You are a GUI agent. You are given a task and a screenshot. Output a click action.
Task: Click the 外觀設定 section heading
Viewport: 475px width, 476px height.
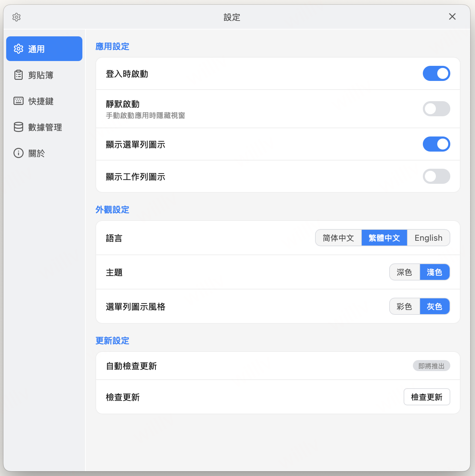[112, 210]
